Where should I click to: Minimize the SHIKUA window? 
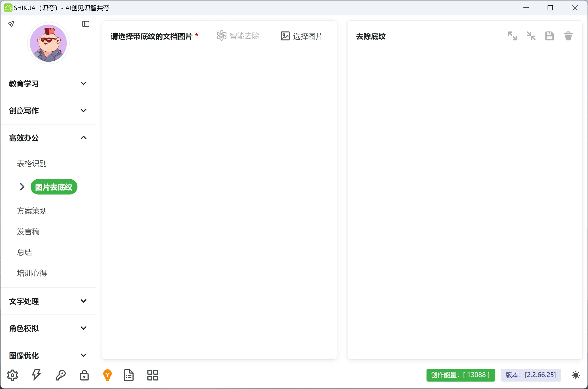[526, 8]
